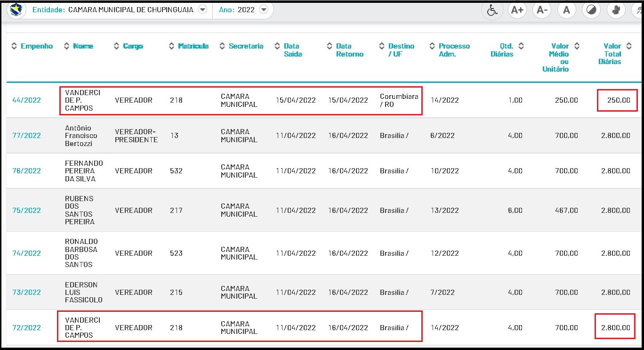Expand the Ano 2022 dropdown
This screenshot has height=350, width=644.
[264, 9]
